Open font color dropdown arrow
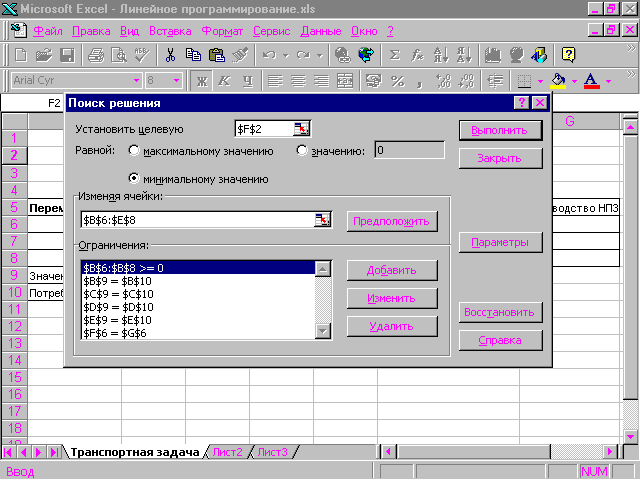 click(609, 81)
